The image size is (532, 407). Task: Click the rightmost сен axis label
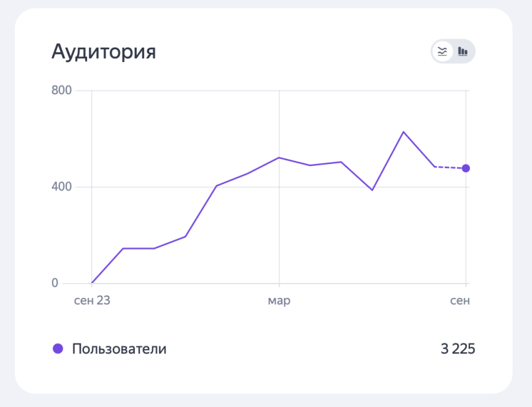click(x=460, y=300)
